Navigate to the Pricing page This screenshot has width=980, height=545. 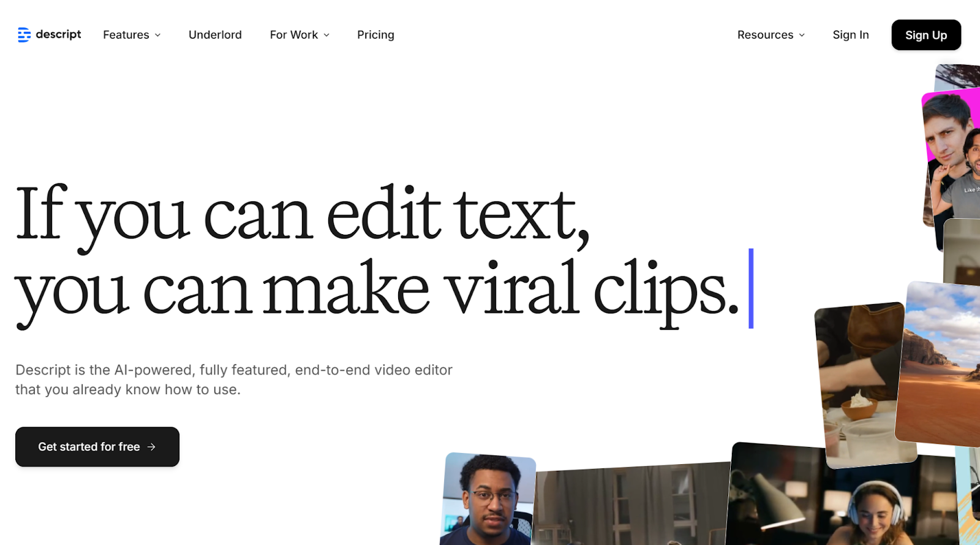click(x=375, y=35)
